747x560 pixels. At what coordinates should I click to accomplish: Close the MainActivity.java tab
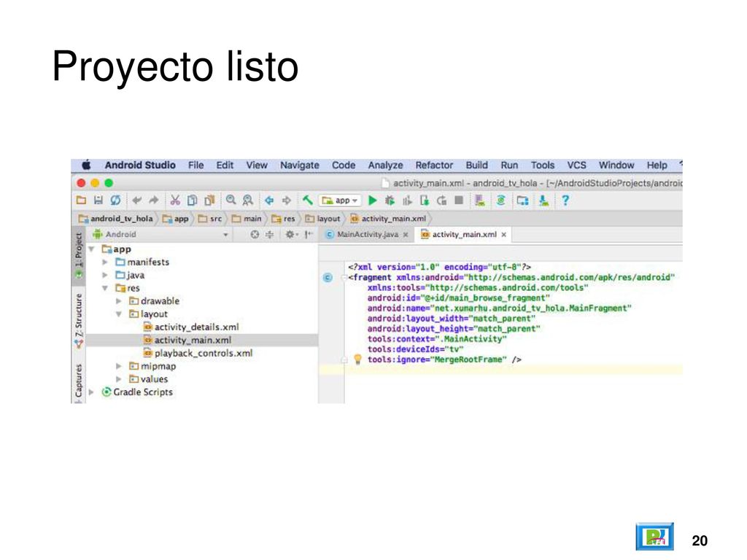pyautogui.click(x=406, y=235)
